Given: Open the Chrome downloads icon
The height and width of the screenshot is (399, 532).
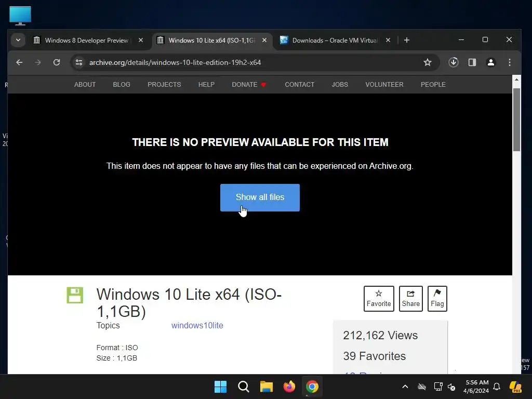Looking at the screenshot, I should click(x=453, y=62).
